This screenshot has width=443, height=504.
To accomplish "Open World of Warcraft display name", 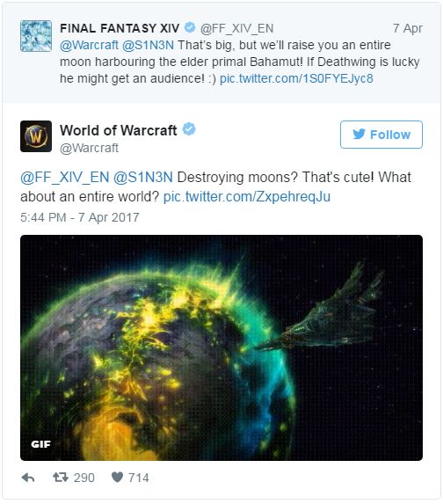I will 119,130.
